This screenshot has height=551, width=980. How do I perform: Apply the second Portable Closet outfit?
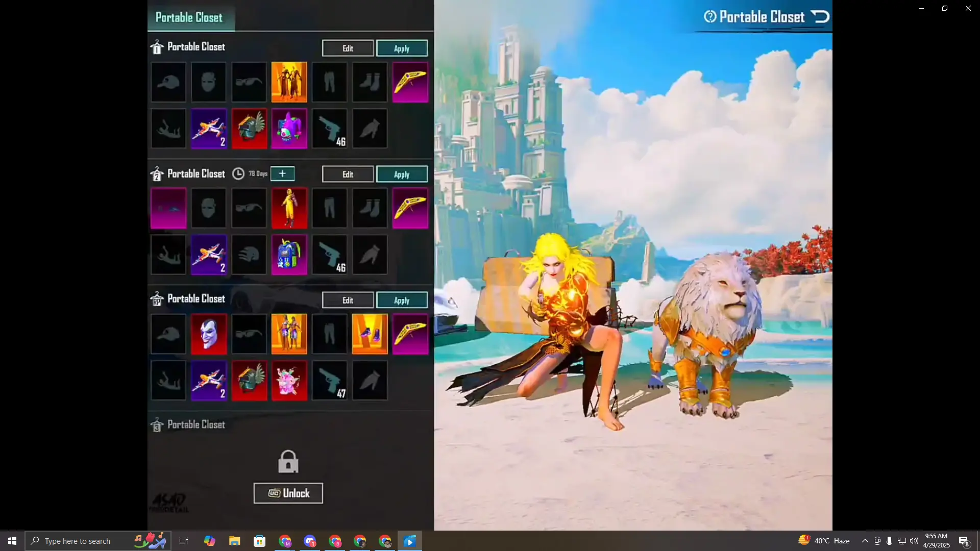pos(402,174)
